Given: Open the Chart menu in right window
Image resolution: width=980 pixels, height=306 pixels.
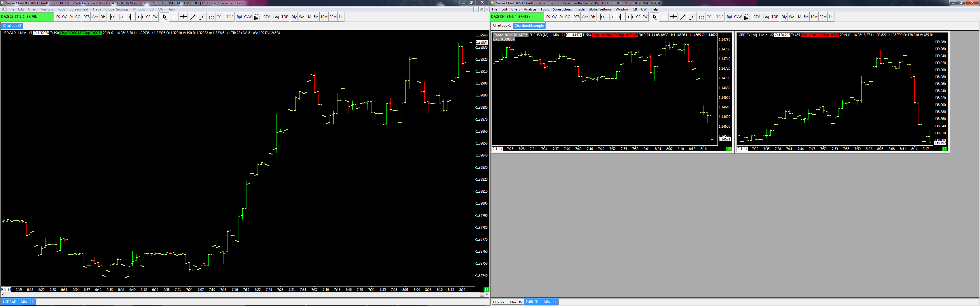Looking at the screenshot, I should (x=515, y=9).
